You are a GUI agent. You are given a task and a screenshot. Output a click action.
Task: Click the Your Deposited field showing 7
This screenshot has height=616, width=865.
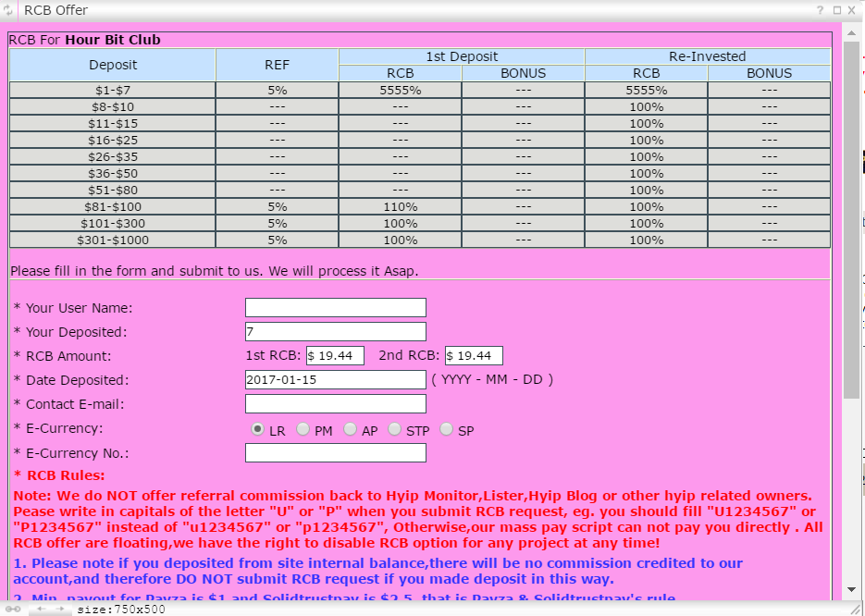[336, 331]
